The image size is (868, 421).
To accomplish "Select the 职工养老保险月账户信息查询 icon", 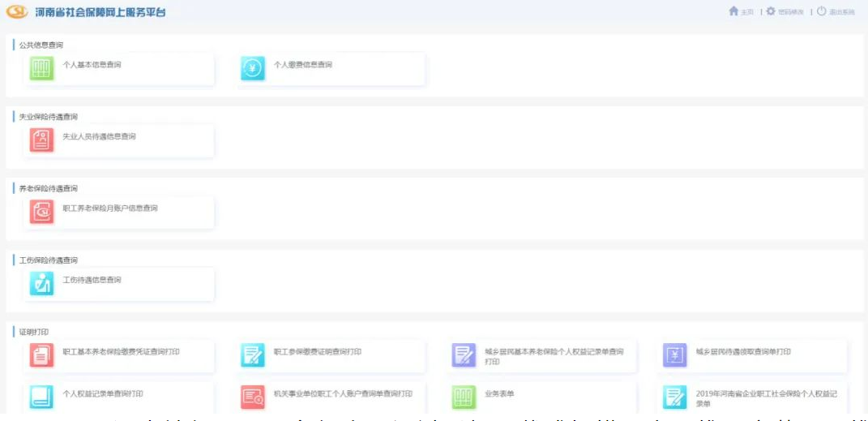I will (x=41, y=212).
